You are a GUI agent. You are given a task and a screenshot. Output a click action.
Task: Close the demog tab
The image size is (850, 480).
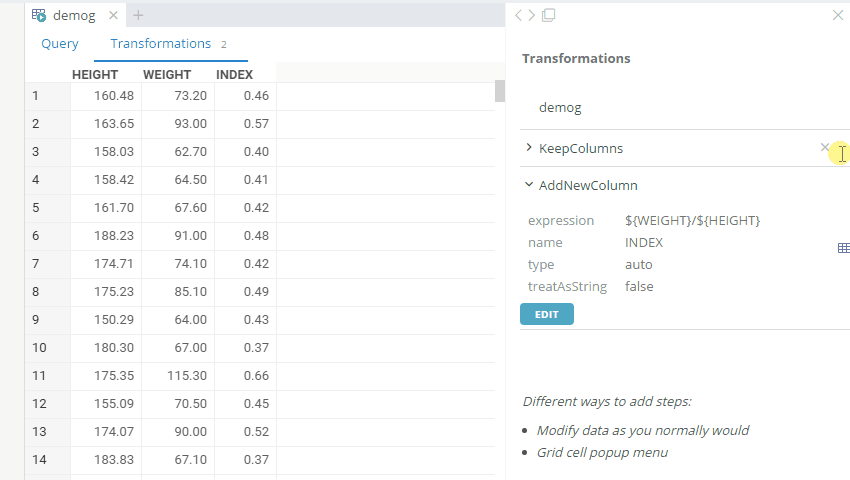click(x=113, y=15)
